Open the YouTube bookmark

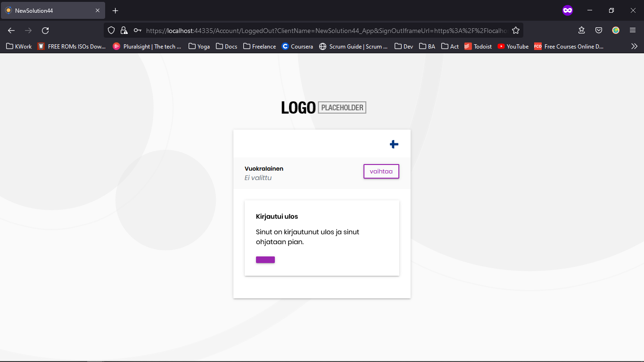pos(513,46)
